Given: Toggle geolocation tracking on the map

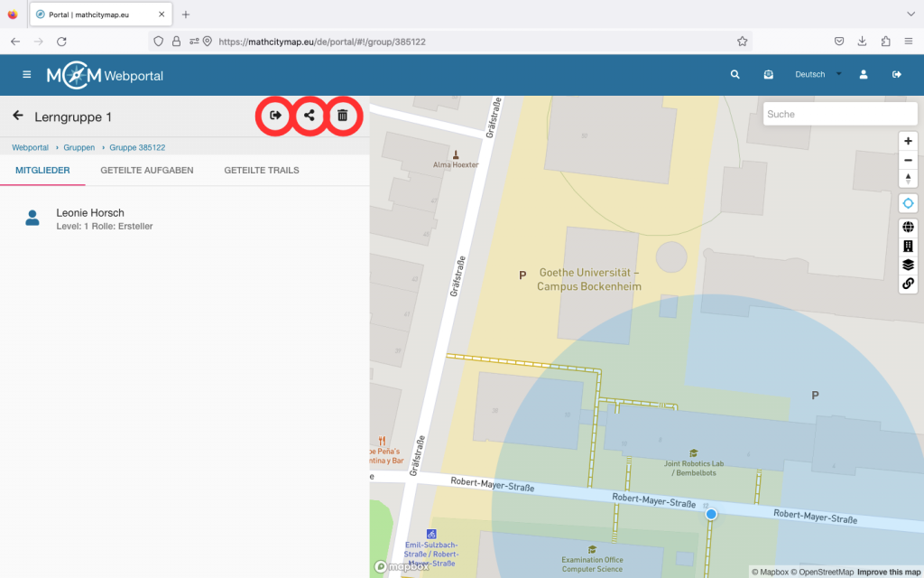Looking at the screenshot, I should (x=908, y=203).
